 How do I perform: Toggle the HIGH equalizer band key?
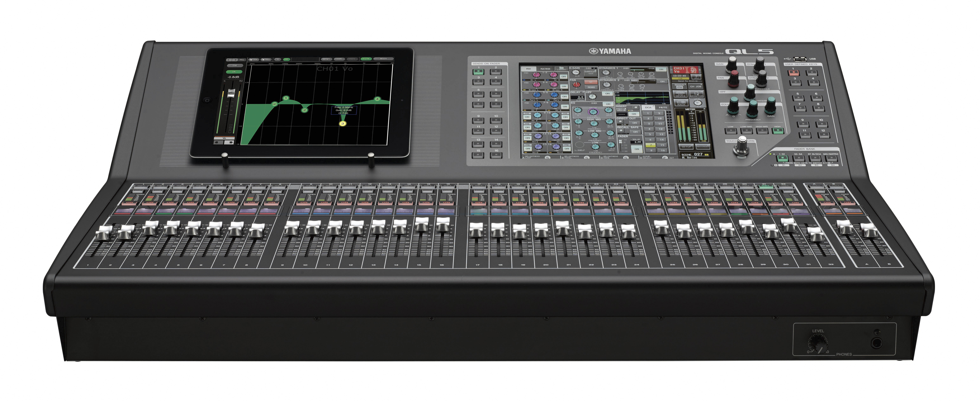coord(778,131)
